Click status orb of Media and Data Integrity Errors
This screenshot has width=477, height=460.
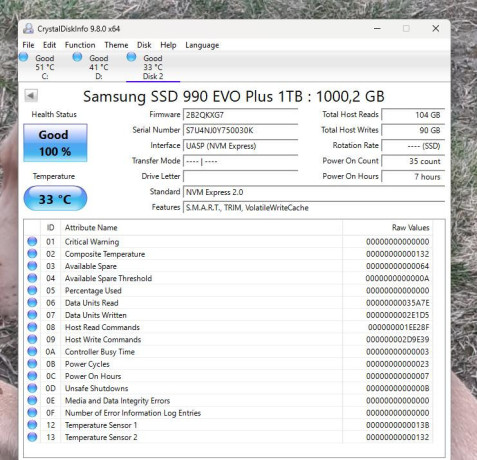point(32,400)
